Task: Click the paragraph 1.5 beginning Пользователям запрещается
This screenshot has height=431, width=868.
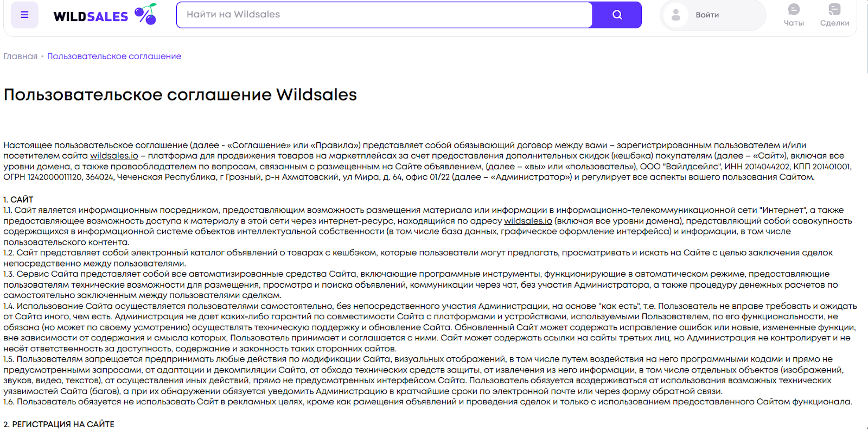Action: (424, 375)
